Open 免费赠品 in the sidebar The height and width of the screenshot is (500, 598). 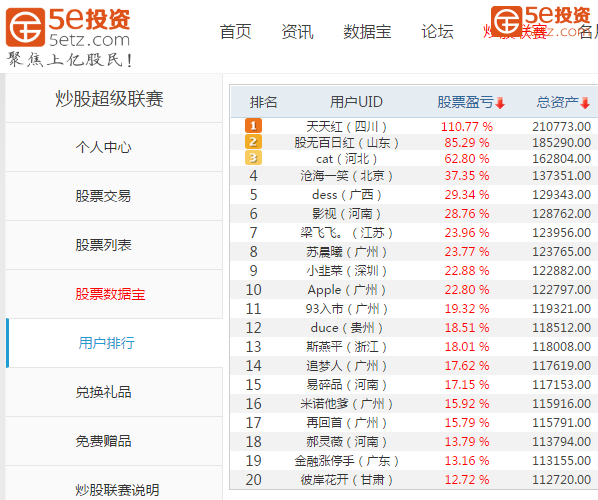click(103, 441)
